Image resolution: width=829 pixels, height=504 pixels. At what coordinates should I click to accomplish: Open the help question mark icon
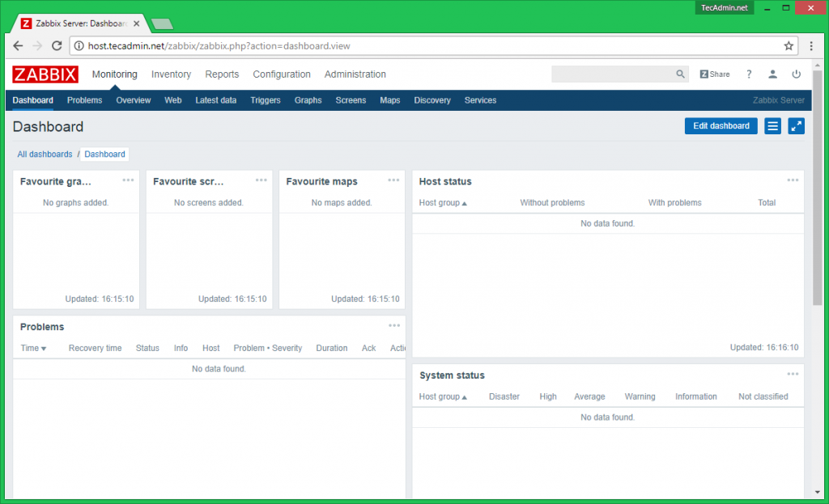tap(749, 74)
